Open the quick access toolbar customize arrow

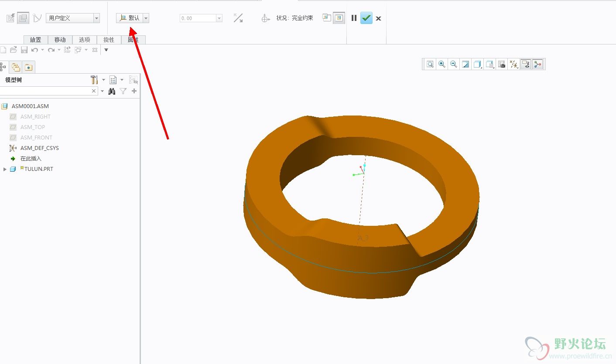pos(106,50)
